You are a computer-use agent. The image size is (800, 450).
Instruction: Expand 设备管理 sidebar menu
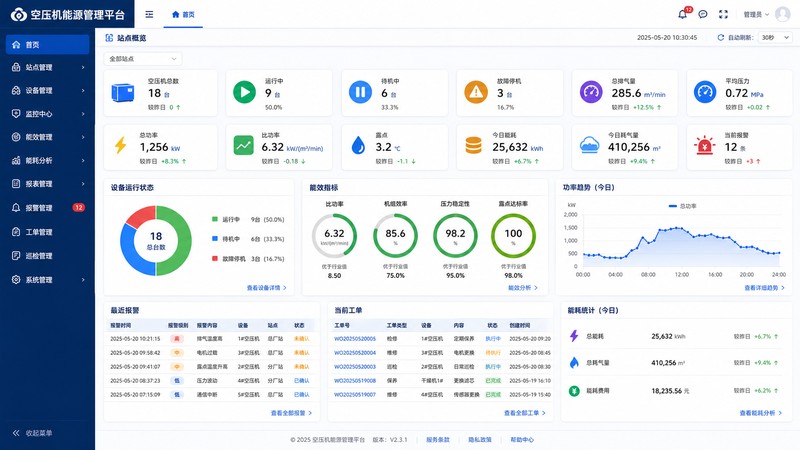47,90
